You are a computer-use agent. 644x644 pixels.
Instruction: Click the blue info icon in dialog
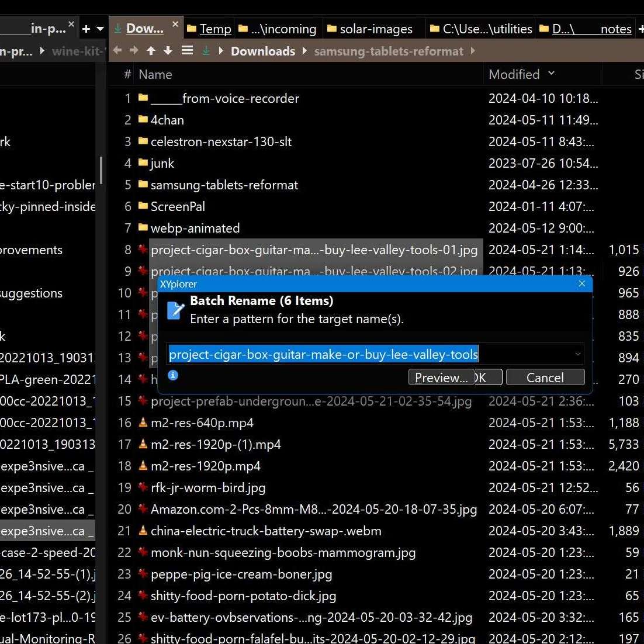173,375
